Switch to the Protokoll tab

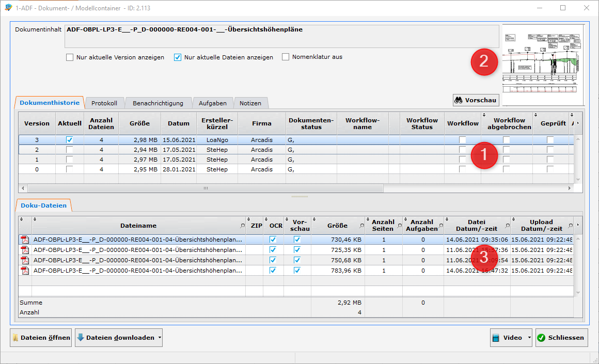[x=104, y=103]
